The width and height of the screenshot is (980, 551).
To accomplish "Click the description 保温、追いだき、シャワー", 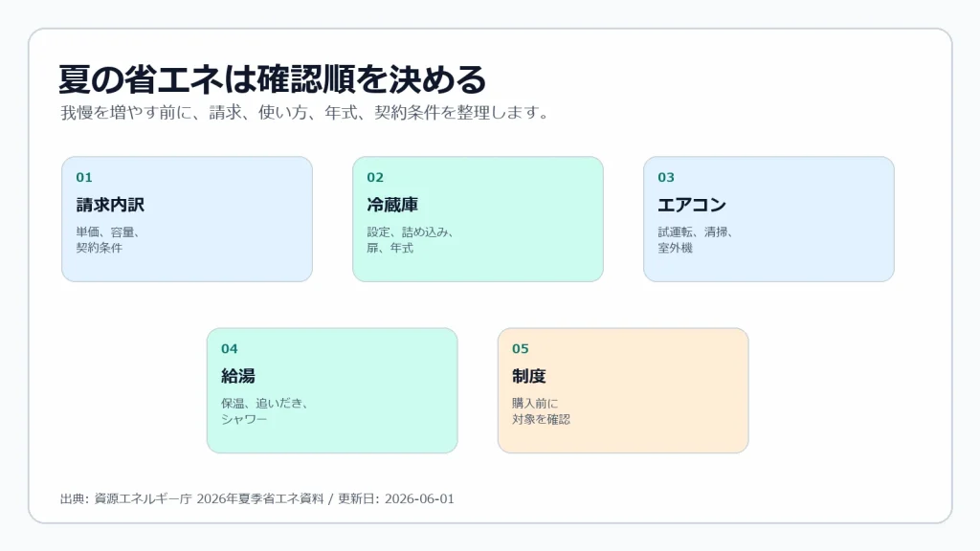I will click(265, 411).
